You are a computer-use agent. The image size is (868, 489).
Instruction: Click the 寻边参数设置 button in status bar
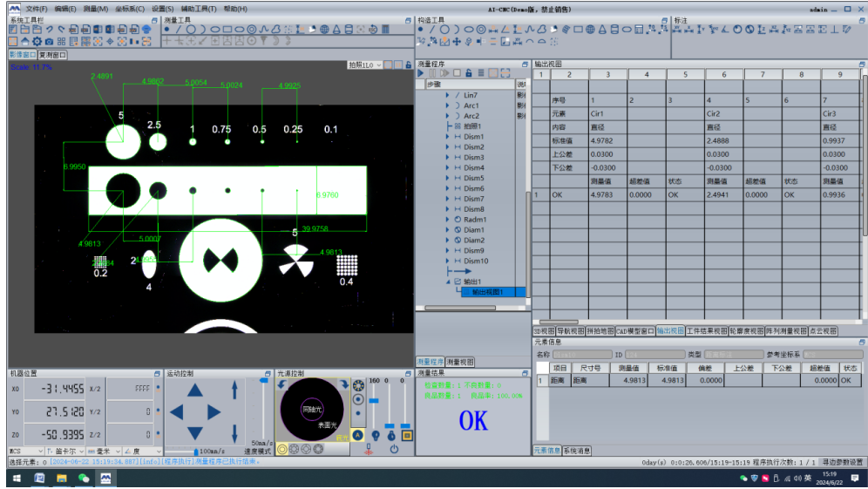pos(842,462)
